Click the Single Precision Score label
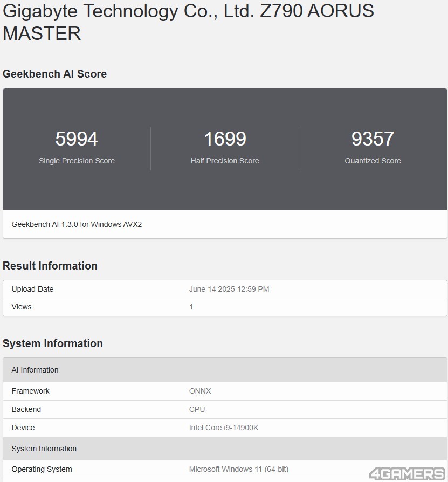The height and width of the screenshot is (482, 448). click(77, 161)
